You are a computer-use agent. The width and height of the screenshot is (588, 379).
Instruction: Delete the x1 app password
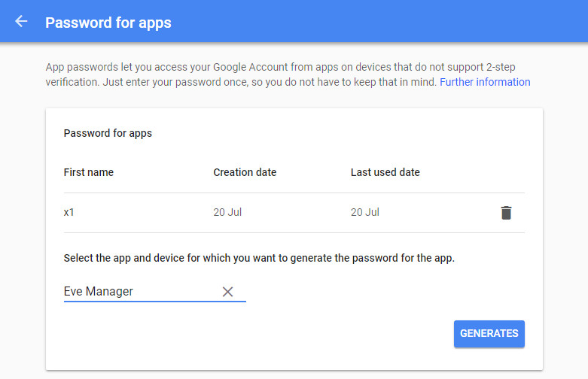click(x=506, y=213)
